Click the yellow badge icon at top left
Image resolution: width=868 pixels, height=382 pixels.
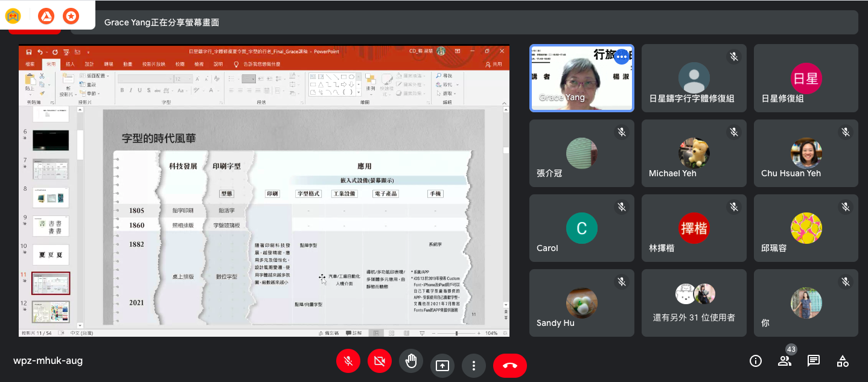click(x=13, y=16)
